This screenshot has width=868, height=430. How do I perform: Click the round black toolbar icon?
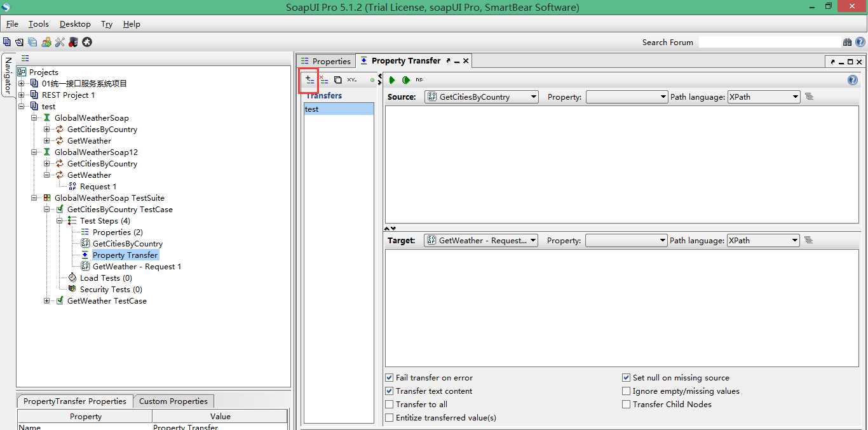pyautogui.click(x=87, y=42)
